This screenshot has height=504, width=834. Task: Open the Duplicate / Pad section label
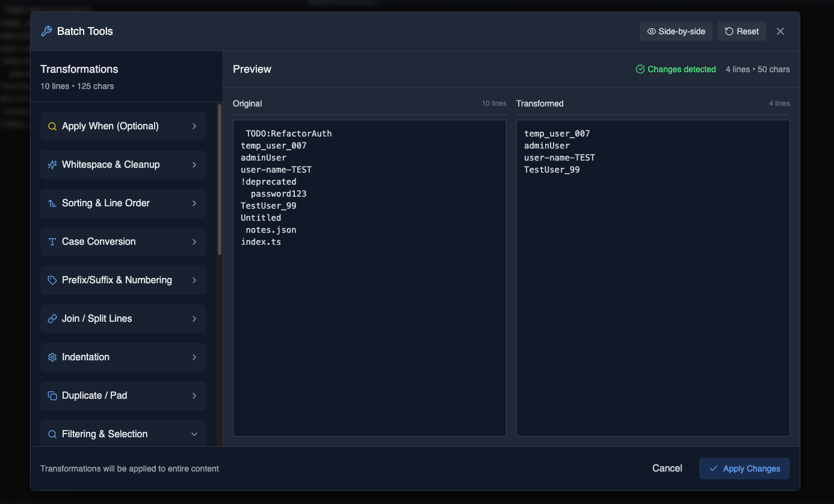click(94, 396)
